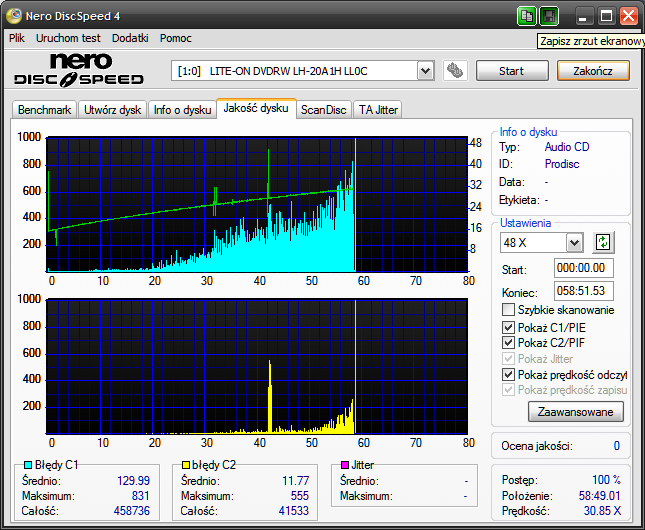645x530 pixels.
Task: Open drive options icon next to drive selector
Action: point(455,71)
